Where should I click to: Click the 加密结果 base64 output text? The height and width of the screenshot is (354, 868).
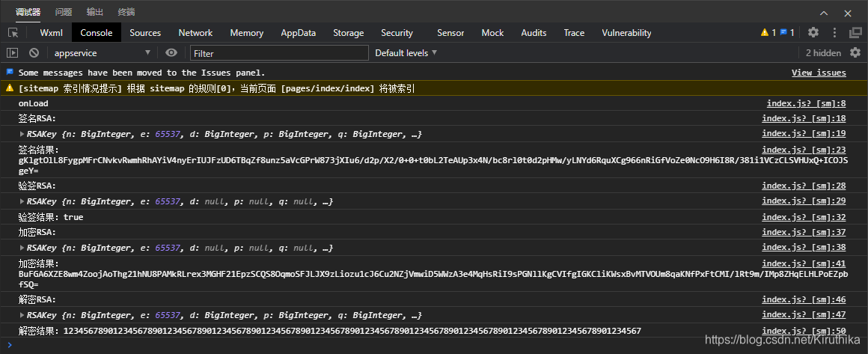tap(433, 278)
